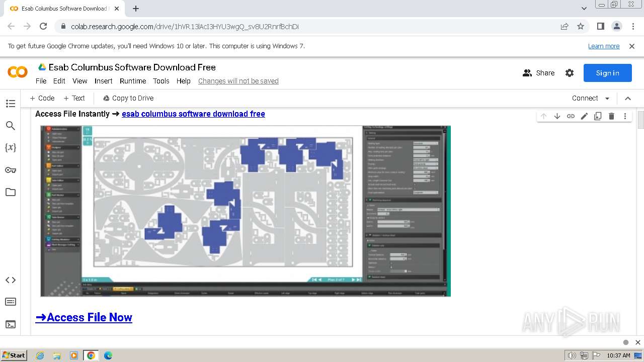Add a Text cell
The width and height of the screenshot is (644, 362).
click(x=74, y=98)
